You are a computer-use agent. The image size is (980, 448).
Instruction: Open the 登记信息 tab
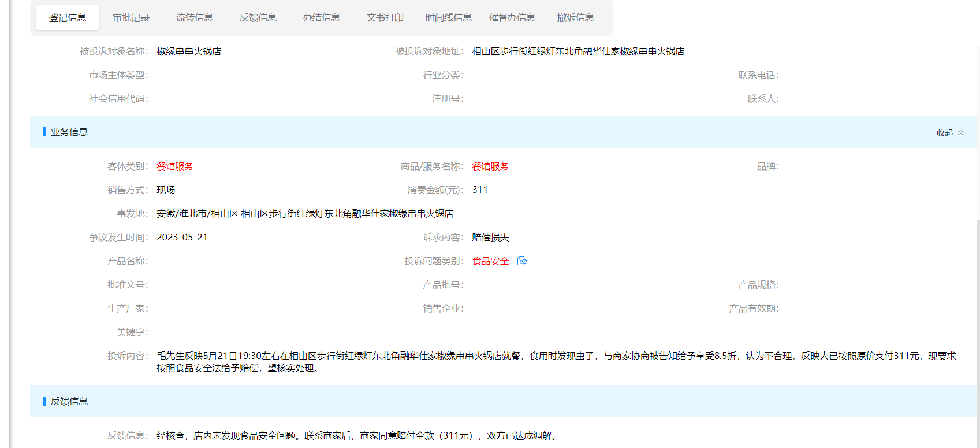point(68,17)
